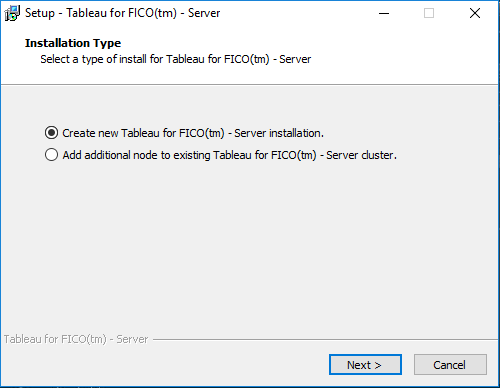
Task: Click the Next > button
Action: pyautogui.click(x=365, y=365)
